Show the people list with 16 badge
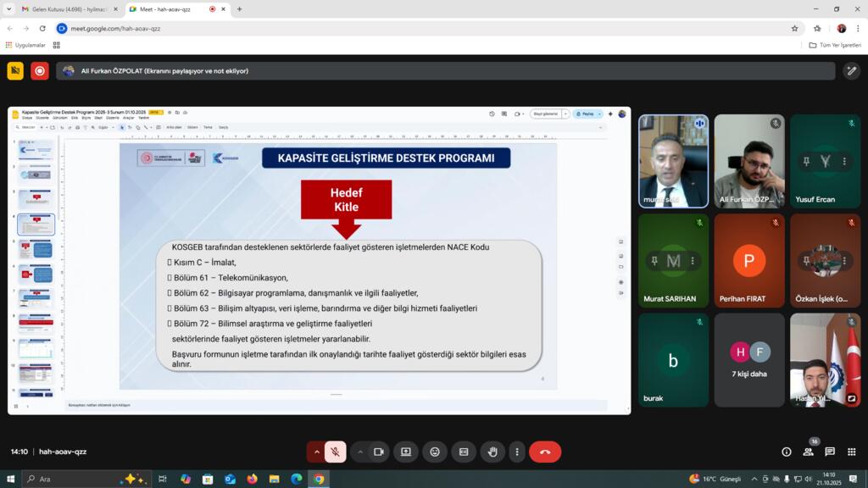Viewport: 868px width, 488px height. tap(808, 452)
